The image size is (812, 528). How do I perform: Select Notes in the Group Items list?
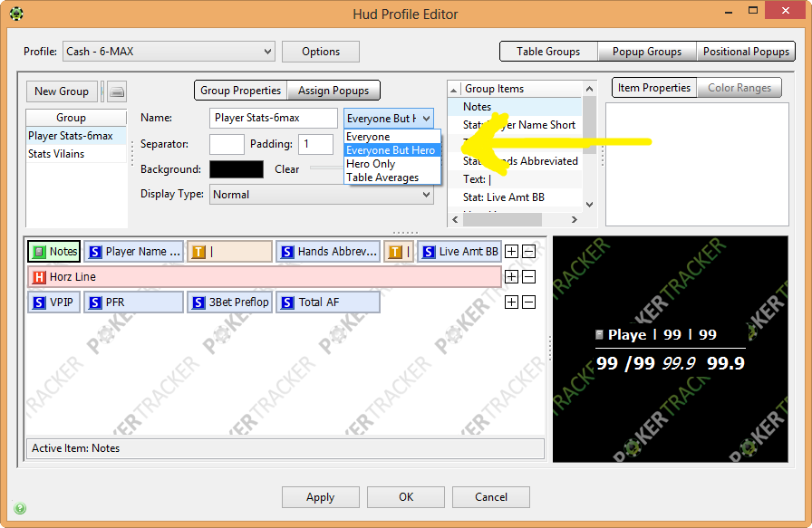(516, 107)
